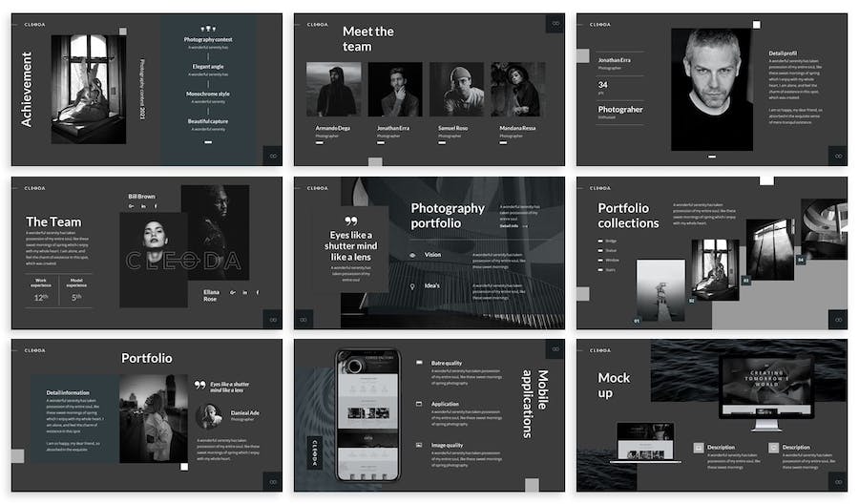Select the desktop monitor mockup
Screen dimensions: 859x504
766,392
